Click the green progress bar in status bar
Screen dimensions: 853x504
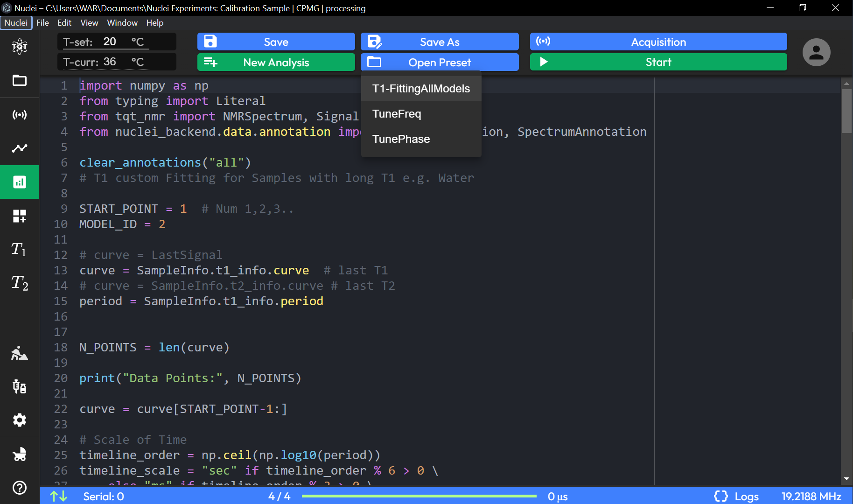[x=419, y=496]
